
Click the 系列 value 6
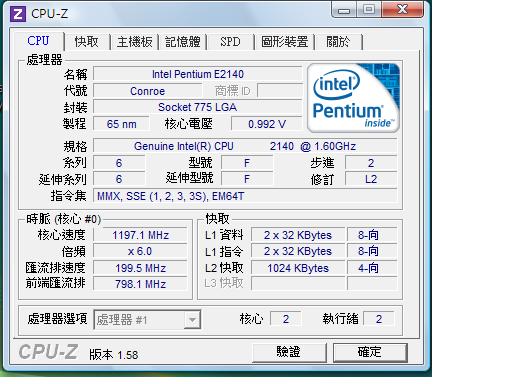[x=119, y=163]
